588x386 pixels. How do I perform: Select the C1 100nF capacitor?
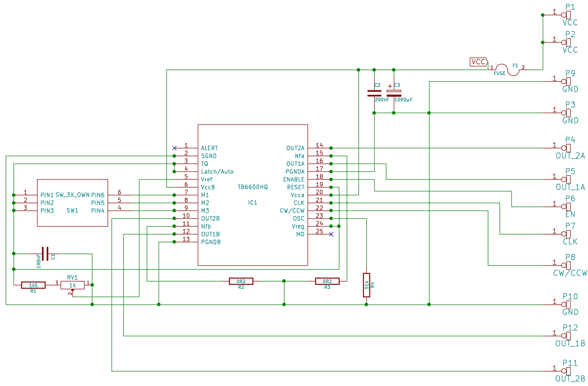45,254
